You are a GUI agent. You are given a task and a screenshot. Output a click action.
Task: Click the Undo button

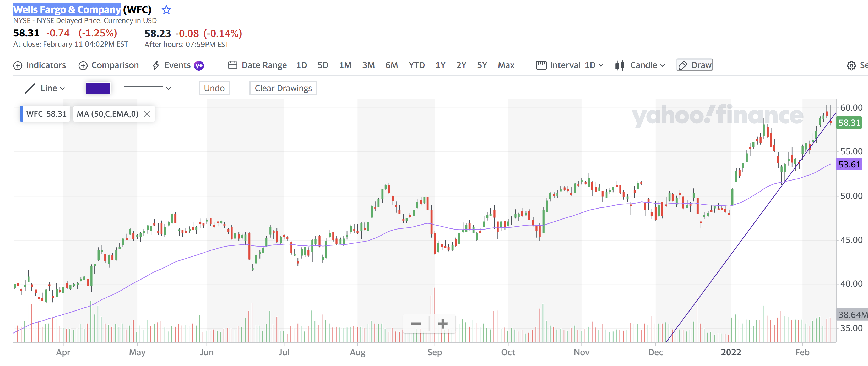pyautogui.click(x=214, y=88)
